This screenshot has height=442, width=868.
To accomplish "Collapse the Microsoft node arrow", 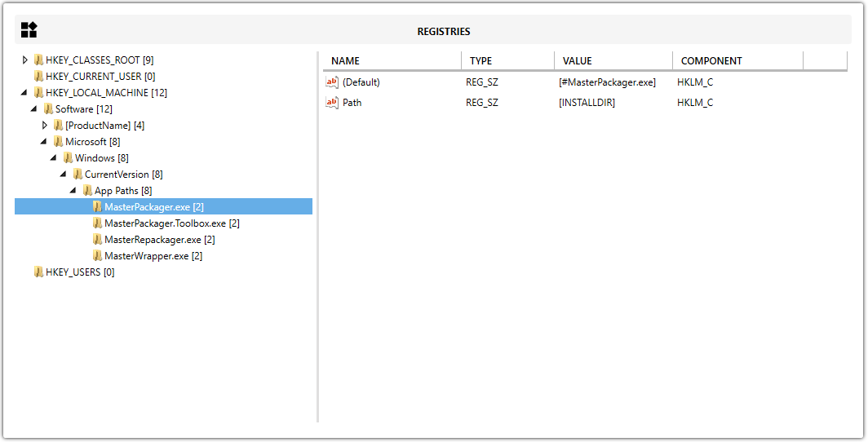I will pyautogui.click(x=44, y=142).
